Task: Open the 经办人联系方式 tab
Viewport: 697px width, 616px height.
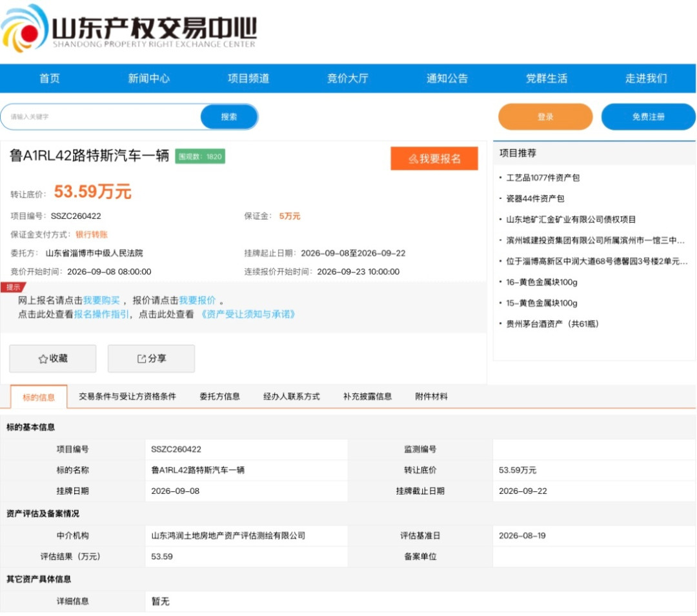Action: point(292,396)
